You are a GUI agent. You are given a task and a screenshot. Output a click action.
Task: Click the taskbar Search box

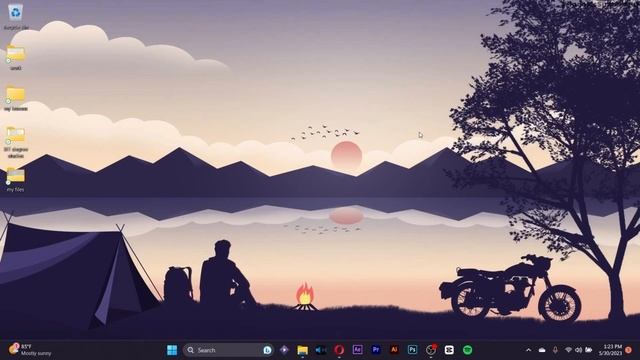(x=228, y=350)
